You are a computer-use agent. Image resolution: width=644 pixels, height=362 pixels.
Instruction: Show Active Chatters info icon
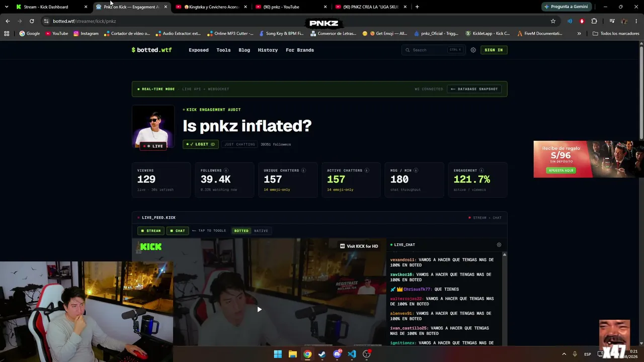(367, 170)
